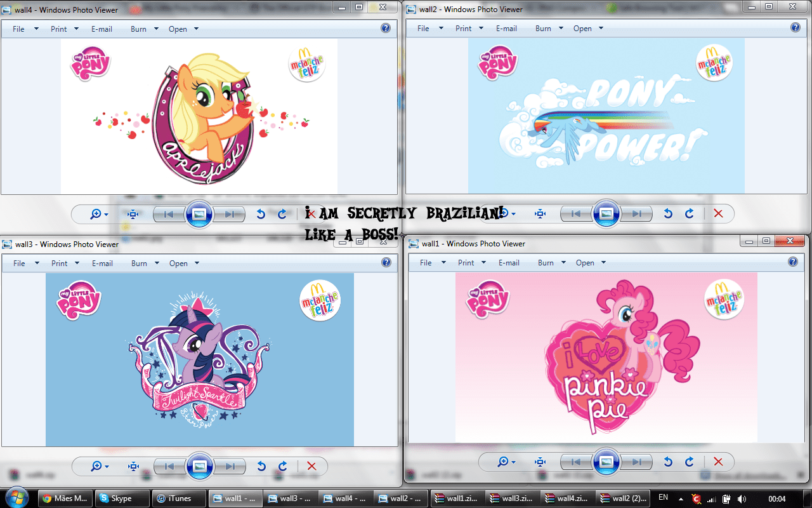This screenshot has width=812, height=508.
Task: Open Print menu in wall1 window
Action: tap(472, 262)
